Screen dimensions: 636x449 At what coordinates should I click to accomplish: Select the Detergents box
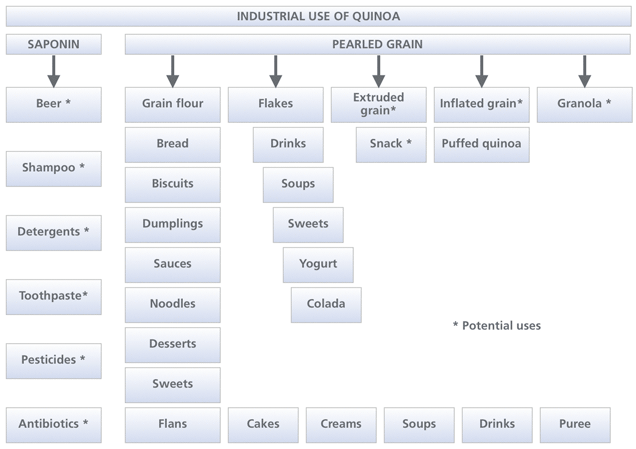click(x=54, y=232)
